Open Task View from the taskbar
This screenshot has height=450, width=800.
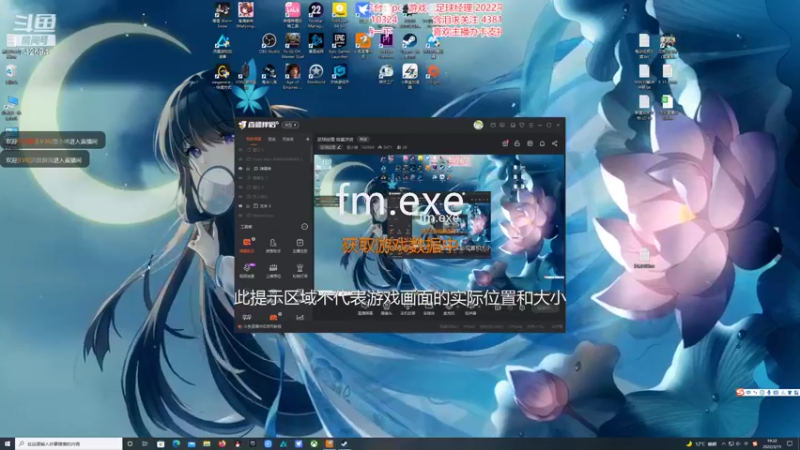(145, 444)
